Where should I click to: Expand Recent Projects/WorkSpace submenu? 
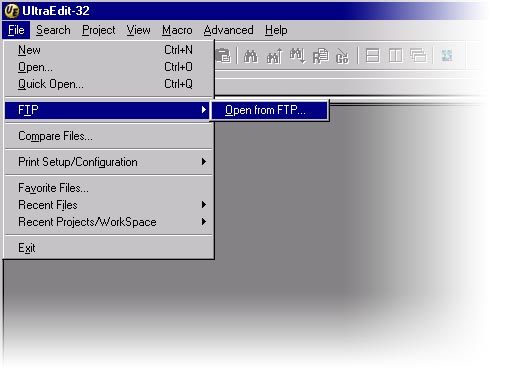(109, 222)
